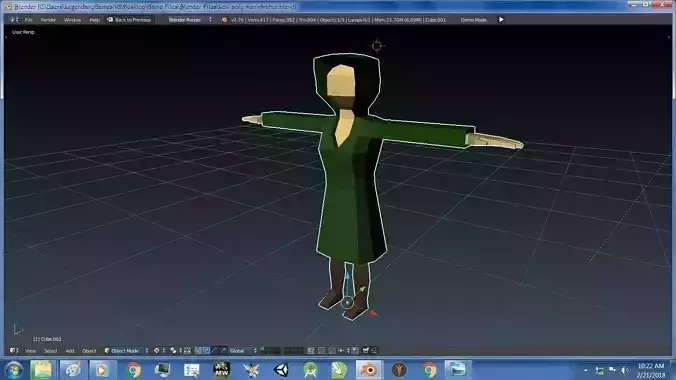The height and width of the screenshot is (380, 676).
Task: Start demo with the play arrow button
Action: pyautogui.click(x=501, y=20)
